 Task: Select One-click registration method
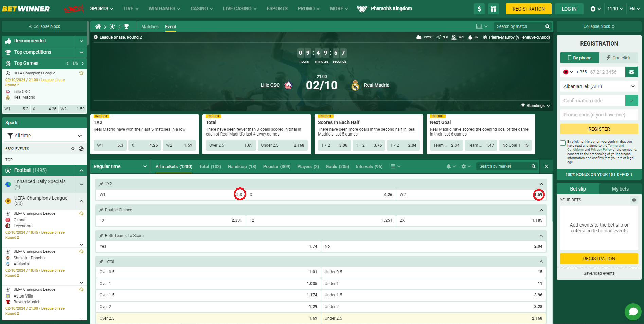619,58
